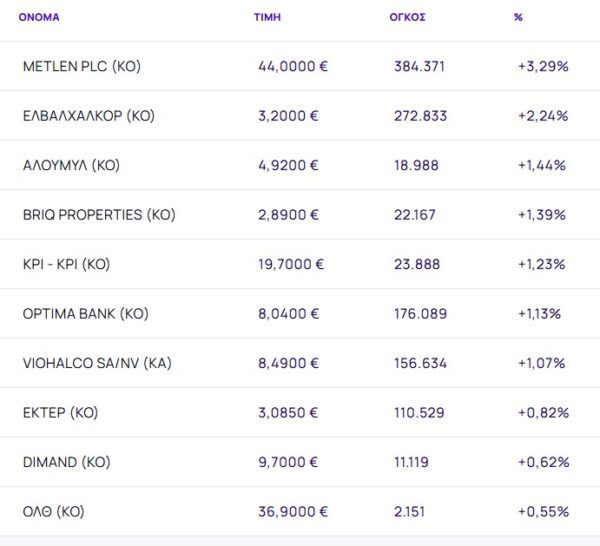Select the ΑΛΟΥΜΥΛ (ΚΟ) stock row
The height and width of the screenshot is (546, 600).
(x=70, y=165)
